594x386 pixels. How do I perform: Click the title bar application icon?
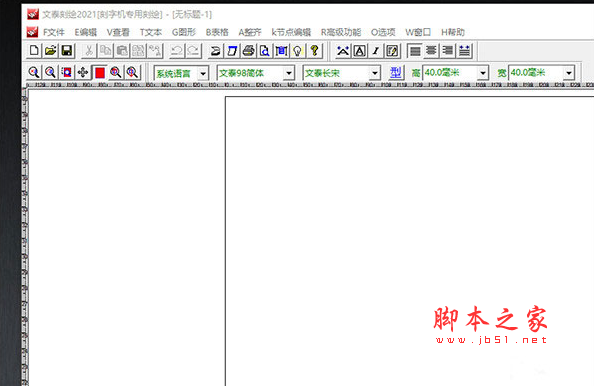(x=33, y=14)
